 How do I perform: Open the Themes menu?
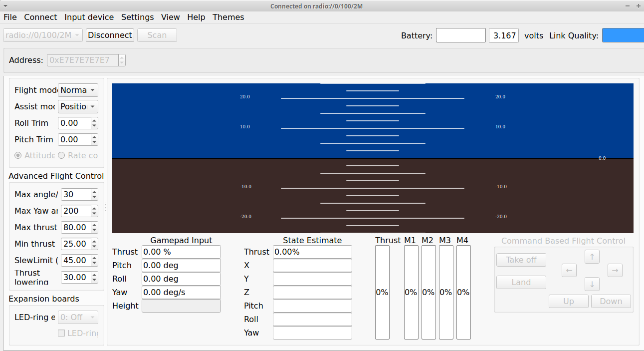228,17
